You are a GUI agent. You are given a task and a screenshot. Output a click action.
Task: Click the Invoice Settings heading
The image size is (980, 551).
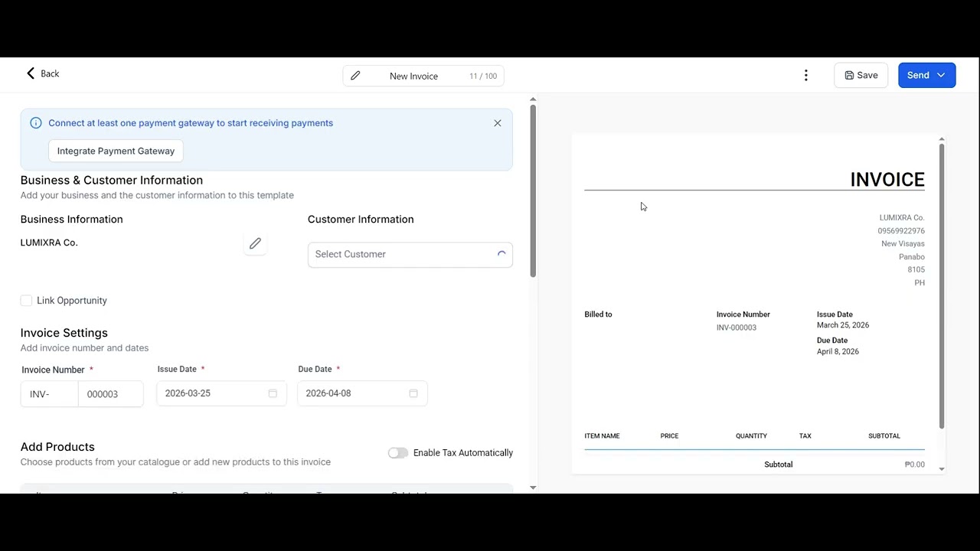[x=64, y=333]
